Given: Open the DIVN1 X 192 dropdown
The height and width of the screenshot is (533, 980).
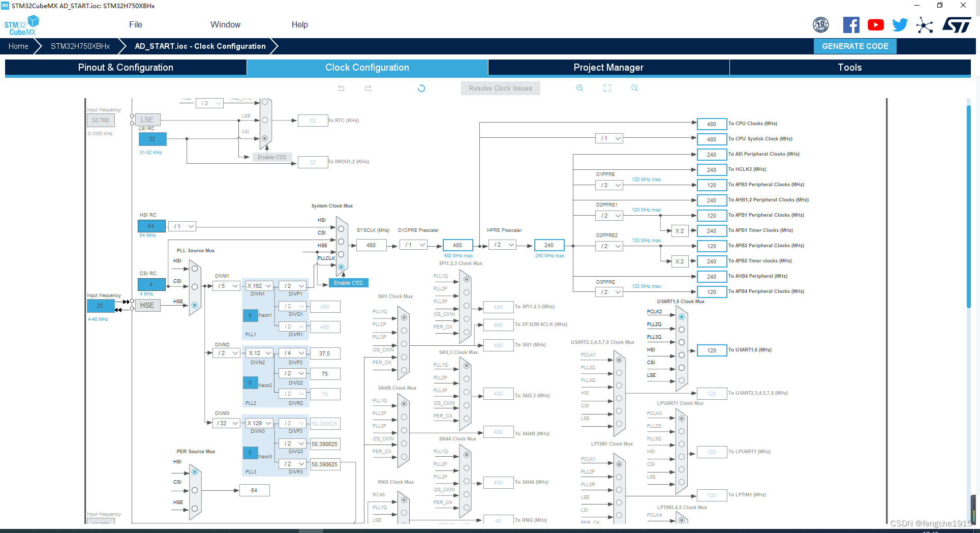Looking at the screenshot, I should tap(259, 286).
